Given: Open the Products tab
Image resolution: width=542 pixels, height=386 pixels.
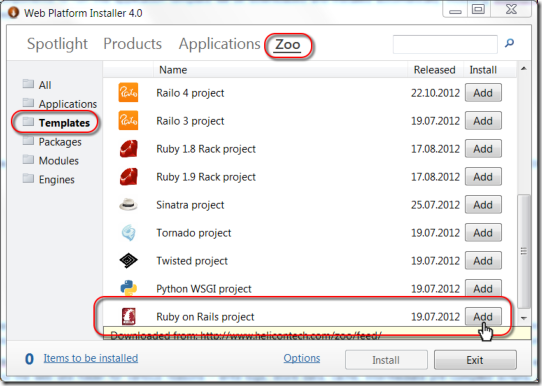Looking at the screenshot, I should point(132,44).
